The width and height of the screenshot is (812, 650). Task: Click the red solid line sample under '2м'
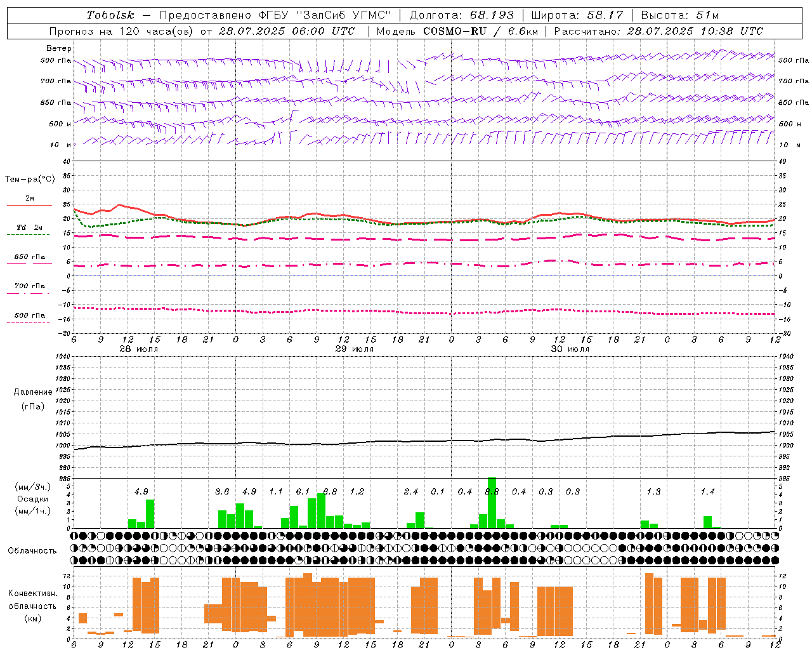coord(29,205)
